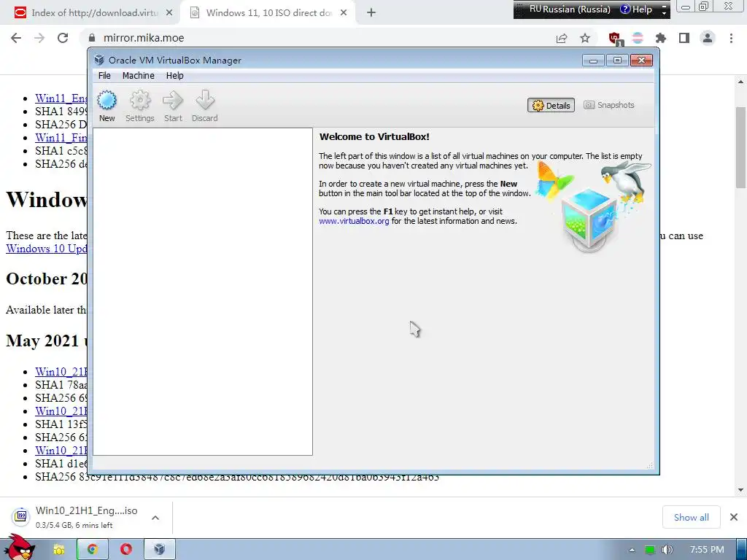Click the VirtualBox taskbar icon
Image resolution: width=747 pixels, height=560 pixels.
pyautogui.click(x=160, y=550)
